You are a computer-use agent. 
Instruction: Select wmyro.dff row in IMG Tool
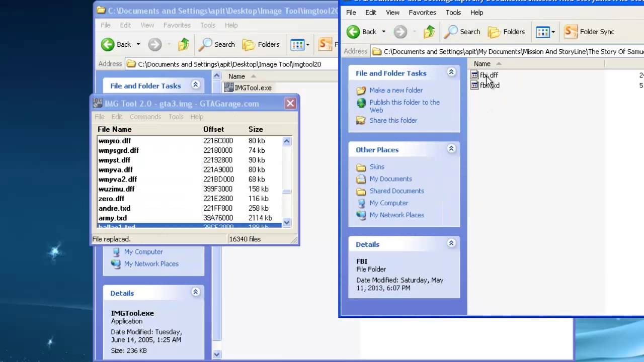(x=189, y=141)
